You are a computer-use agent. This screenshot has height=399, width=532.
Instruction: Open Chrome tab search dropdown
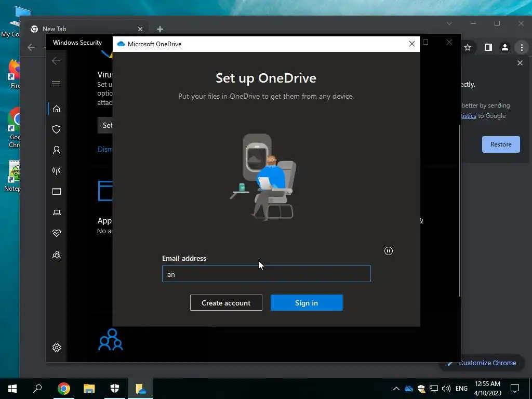(x=449, y=23)
